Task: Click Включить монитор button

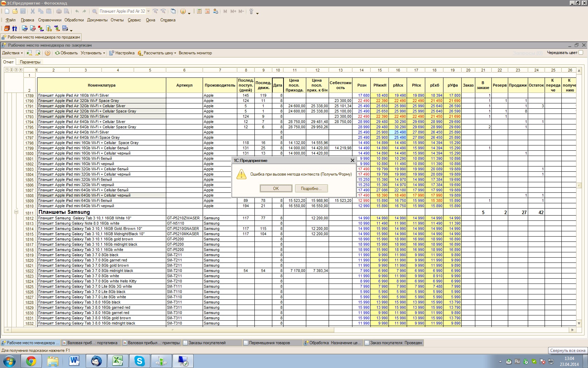Action: click(195, 53)
